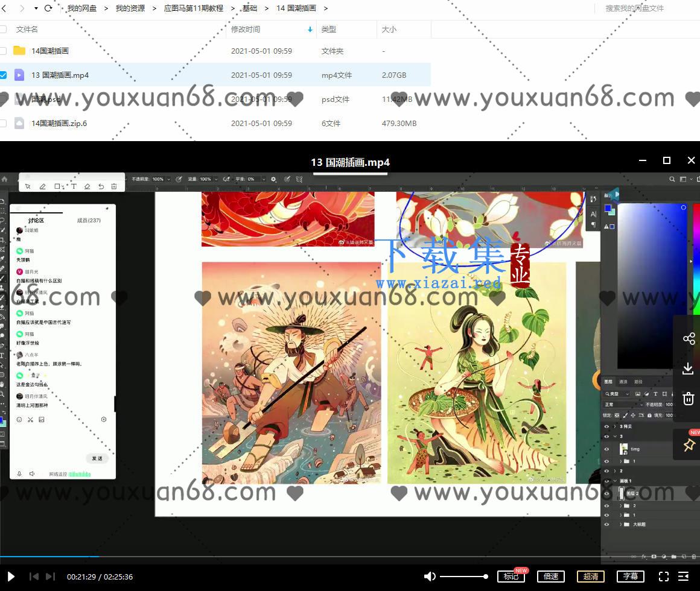
Task: Open the playlist icon in player bar
Action: tap(684, 577)
